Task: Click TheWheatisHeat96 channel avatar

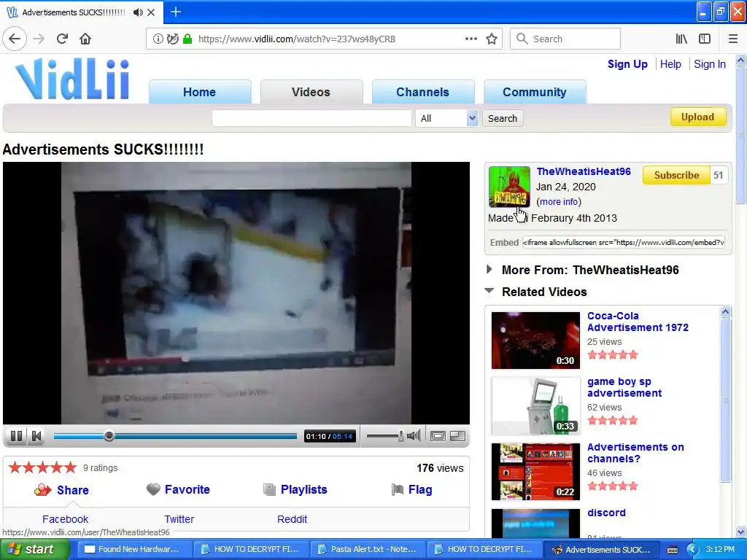Action: (x=509, y=187)
